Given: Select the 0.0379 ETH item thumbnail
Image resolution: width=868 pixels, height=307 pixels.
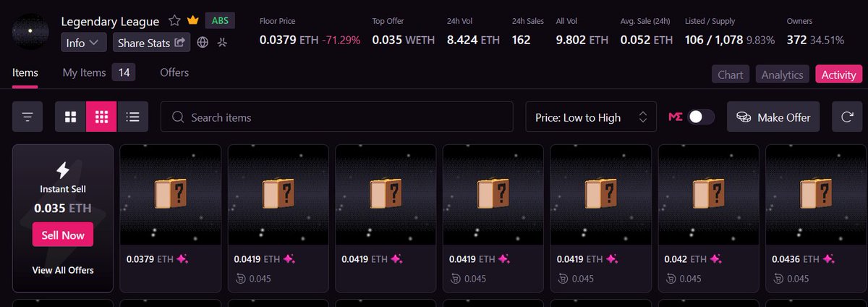Looking at the screenshot, I should point(171,194).
